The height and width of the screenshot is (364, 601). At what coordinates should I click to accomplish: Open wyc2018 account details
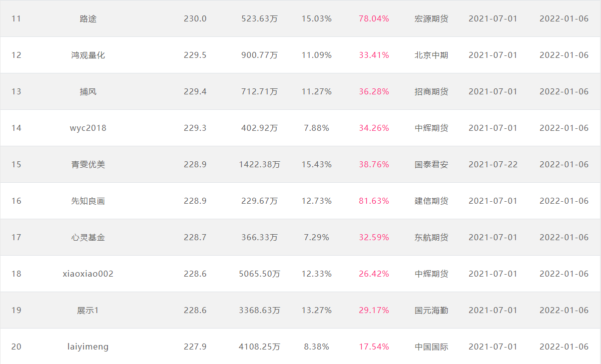tap(88, 128)
